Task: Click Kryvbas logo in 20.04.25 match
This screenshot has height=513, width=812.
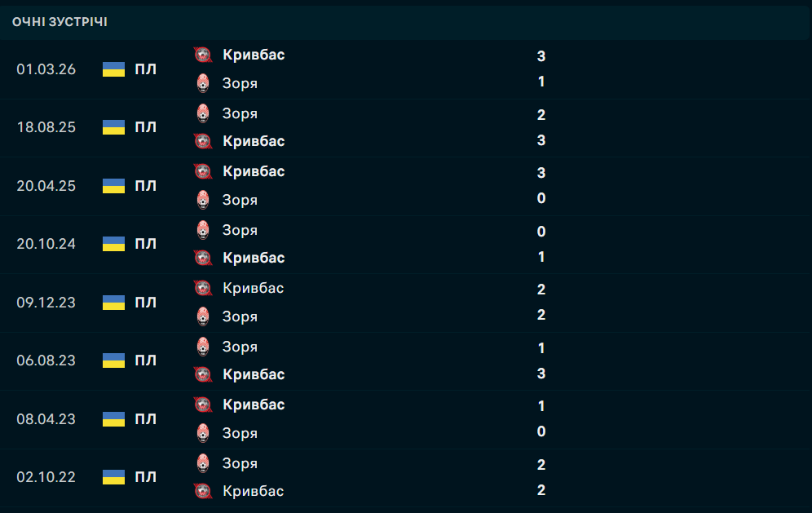Action: [203, 171]
